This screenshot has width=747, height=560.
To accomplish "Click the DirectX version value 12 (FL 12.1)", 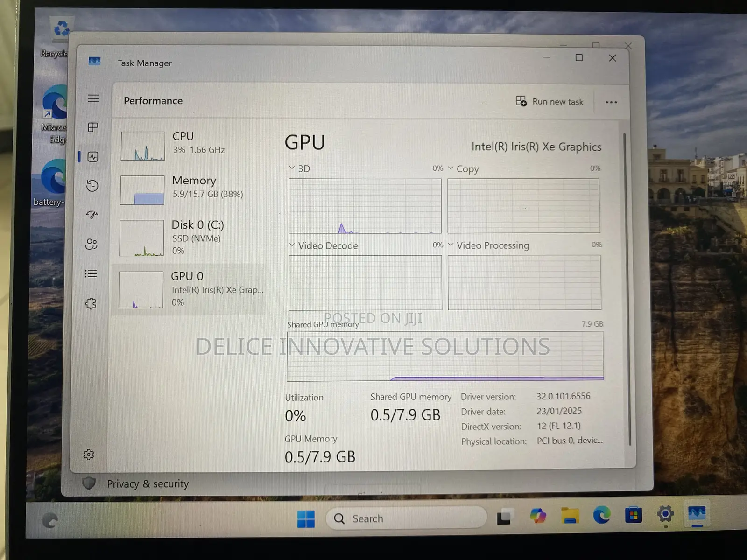I will click(559, 426).
